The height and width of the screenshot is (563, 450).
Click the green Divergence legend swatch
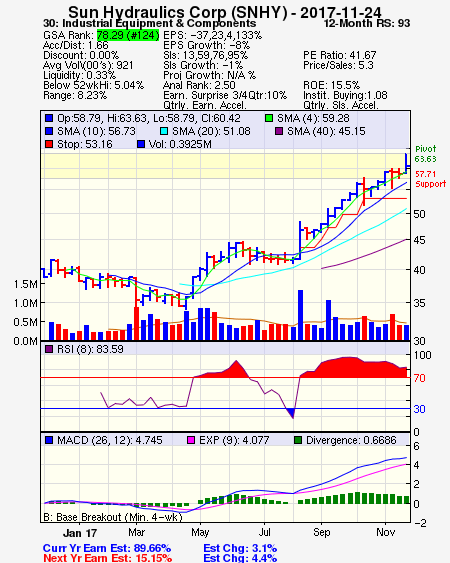point(298,440)
